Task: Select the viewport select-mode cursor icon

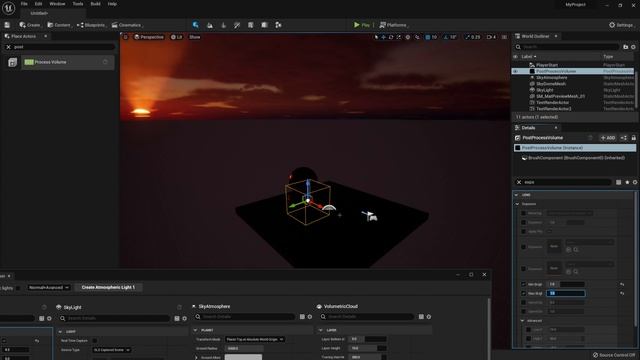Action: pos(376,37)
